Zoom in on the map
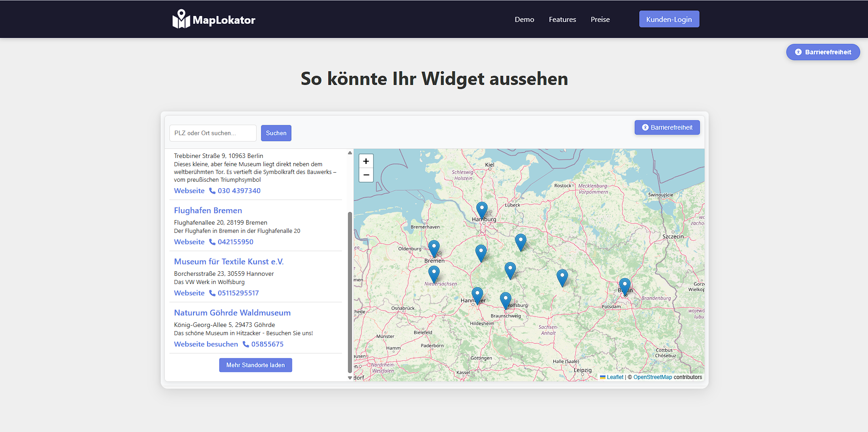868x432 pixels. coord(366,161)
